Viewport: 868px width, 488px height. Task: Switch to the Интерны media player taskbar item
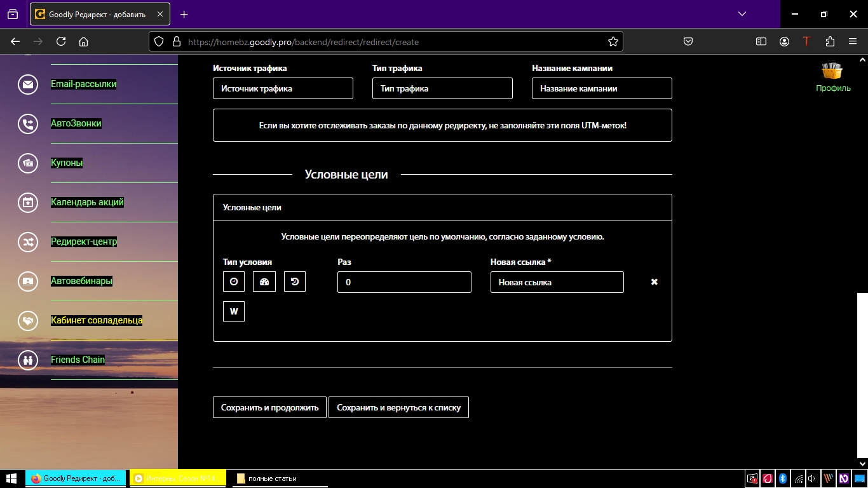pos(178,478)
